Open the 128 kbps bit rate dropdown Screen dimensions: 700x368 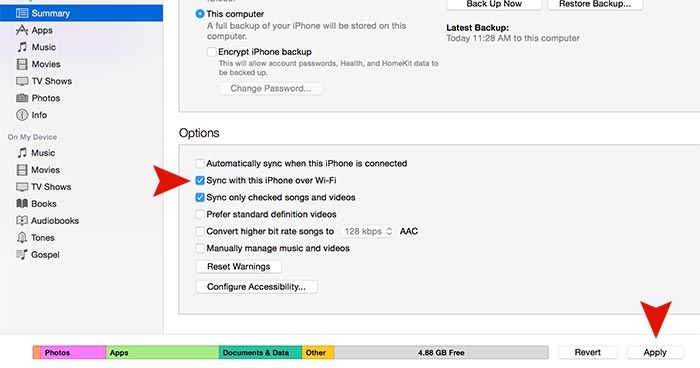(x=367, y=231)
